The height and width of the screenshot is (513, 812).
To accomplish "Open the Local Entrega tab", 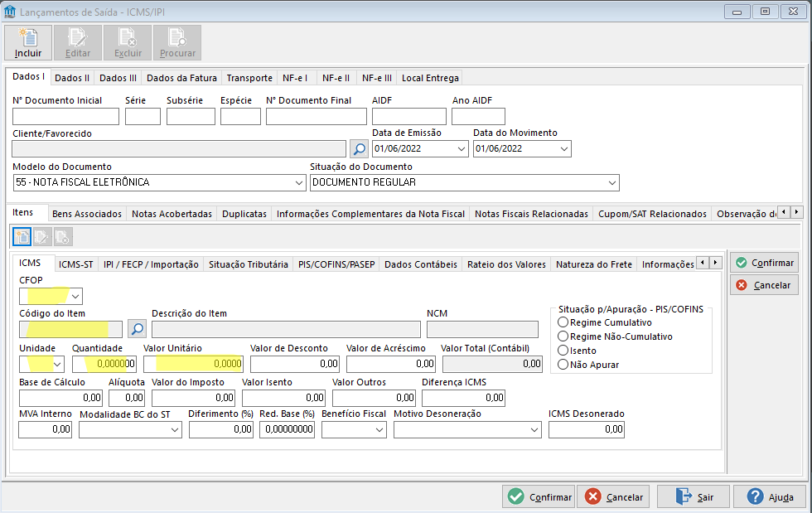I will coord(430,78).
